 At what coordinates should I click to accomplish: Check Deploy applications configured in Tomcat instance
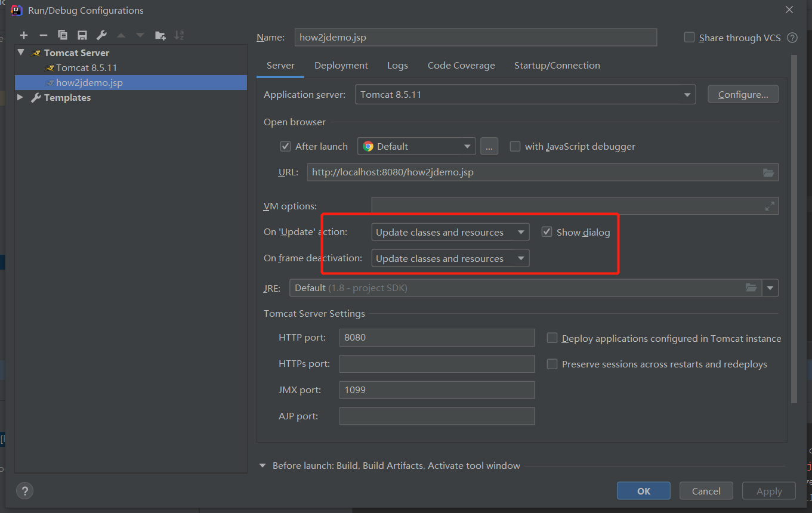coord(552,338)
